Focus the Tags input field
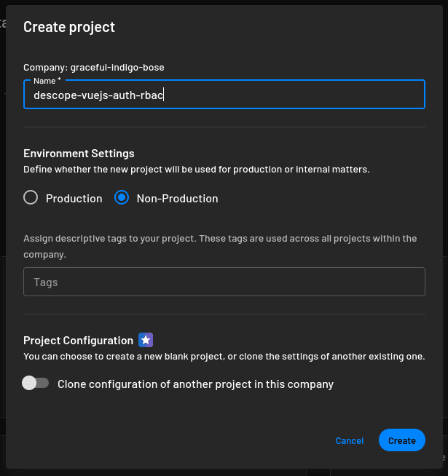 [224, 282]
